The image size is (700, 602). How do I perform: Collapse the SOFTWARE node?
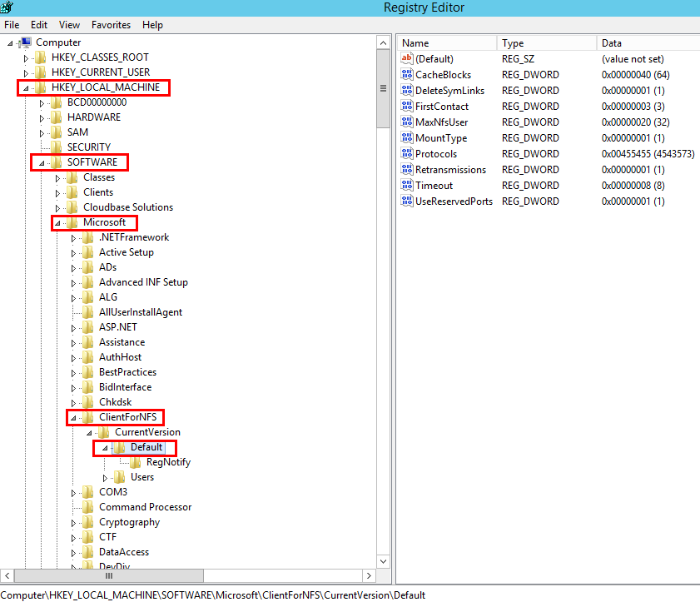42,163
